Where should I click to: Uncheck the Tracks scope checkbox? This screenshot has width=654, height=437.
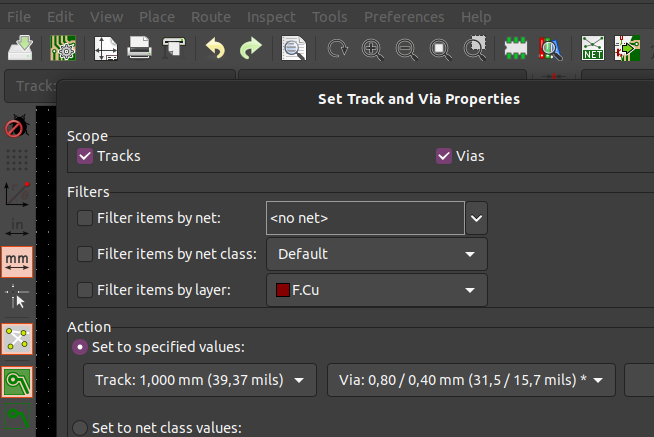[85, 156]
